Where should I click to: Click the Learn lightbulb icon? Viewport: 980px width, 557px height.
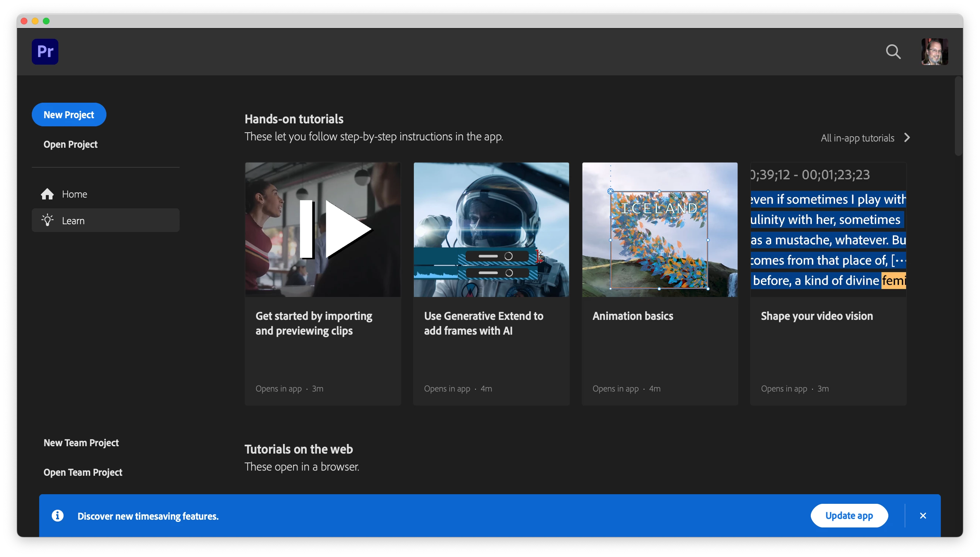[47, 221]
